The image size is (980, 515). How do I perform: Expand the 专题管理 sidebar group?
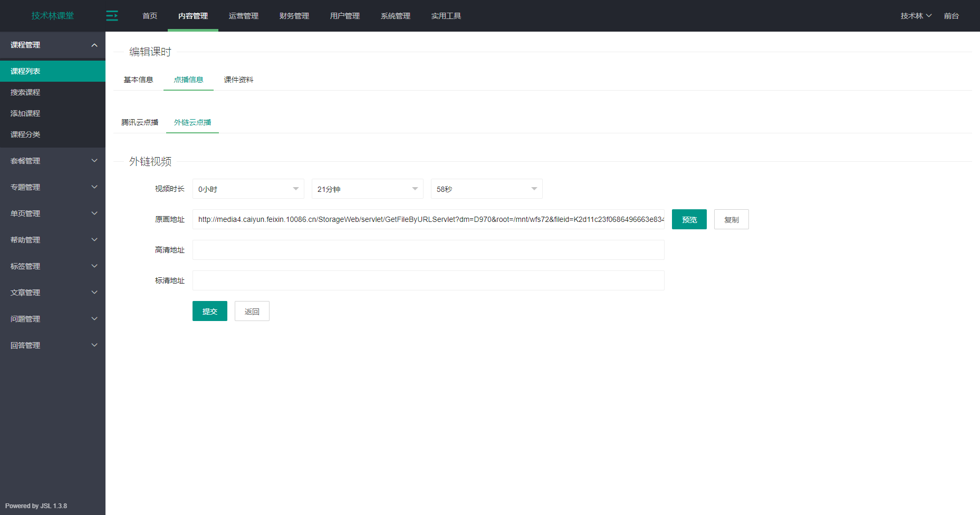(53, 187)
